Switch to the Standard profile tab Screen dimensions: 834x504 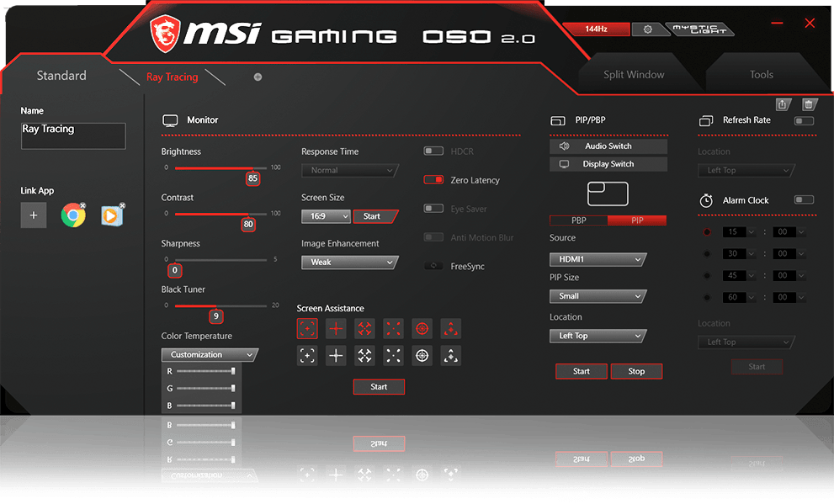pos(61,76)
